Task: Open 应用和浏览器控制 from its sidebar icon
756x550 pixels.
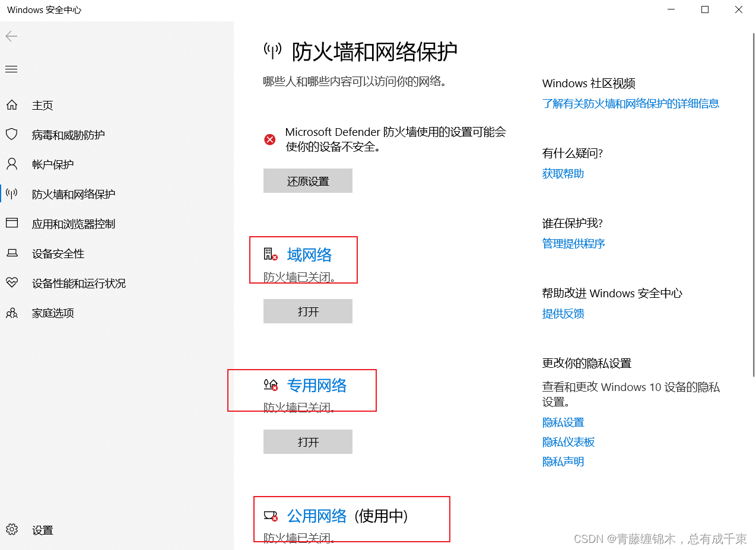Action: click(x=12, y=223)
